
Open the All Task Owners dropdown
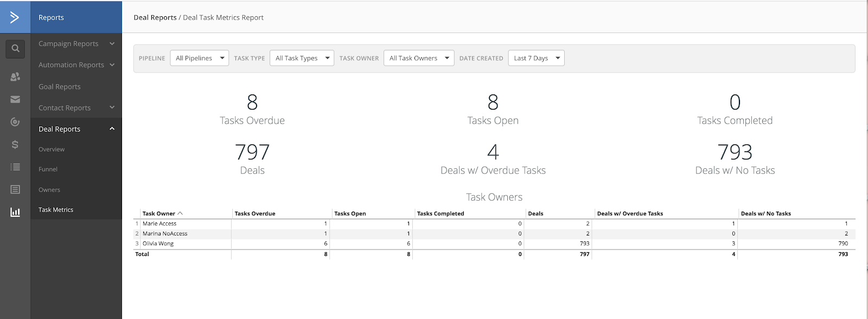[x=419, y=58]
